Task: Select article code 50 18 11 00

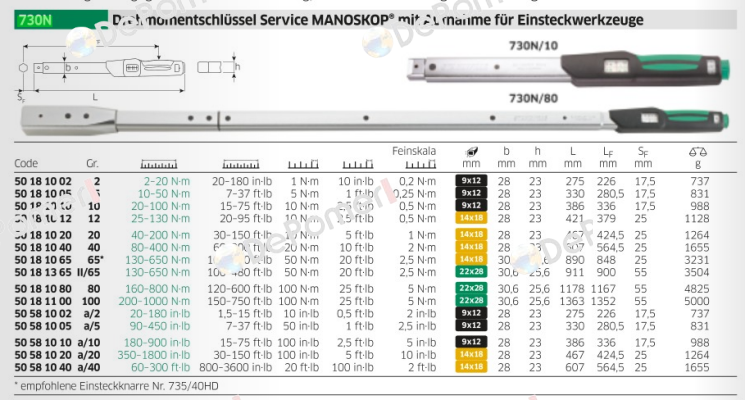Action: [x=43, y=301]
